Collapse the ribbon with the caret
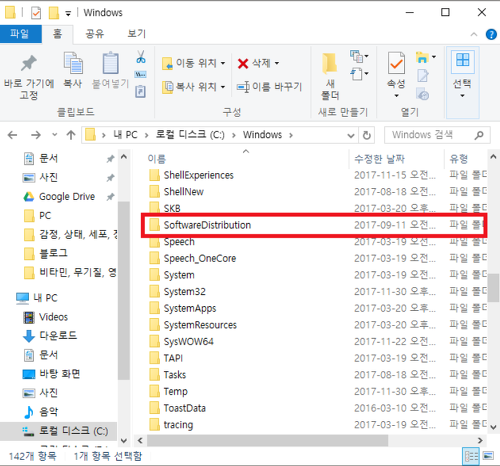This screenshot has height=466, width=500. click(x=474, y=34)
